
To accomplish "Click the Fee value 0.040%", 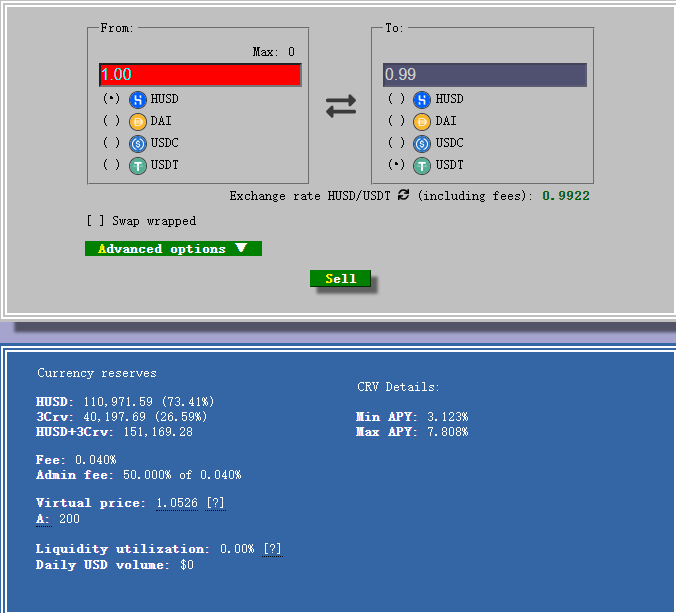I will [x=96, y=460].
